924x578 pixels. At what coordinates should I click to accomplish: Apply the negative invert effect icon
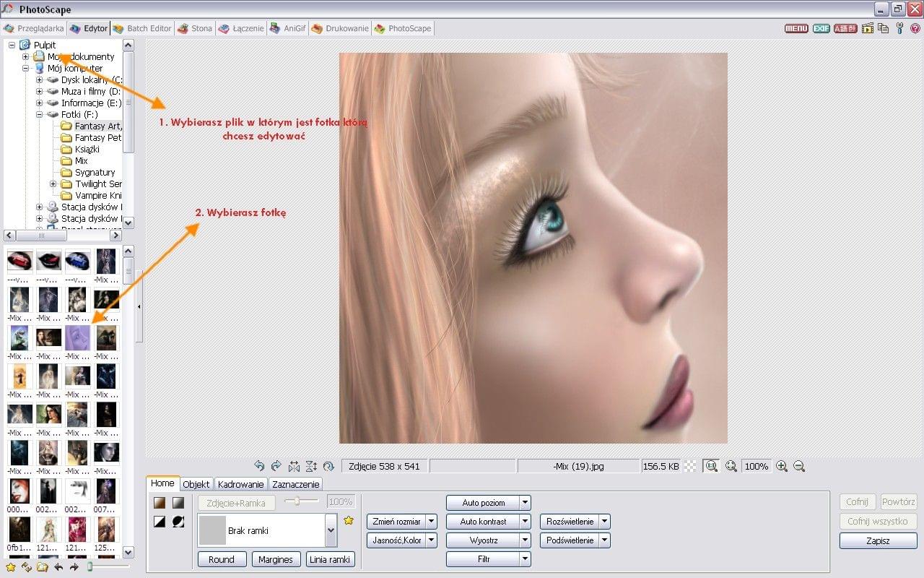point(178,521)
